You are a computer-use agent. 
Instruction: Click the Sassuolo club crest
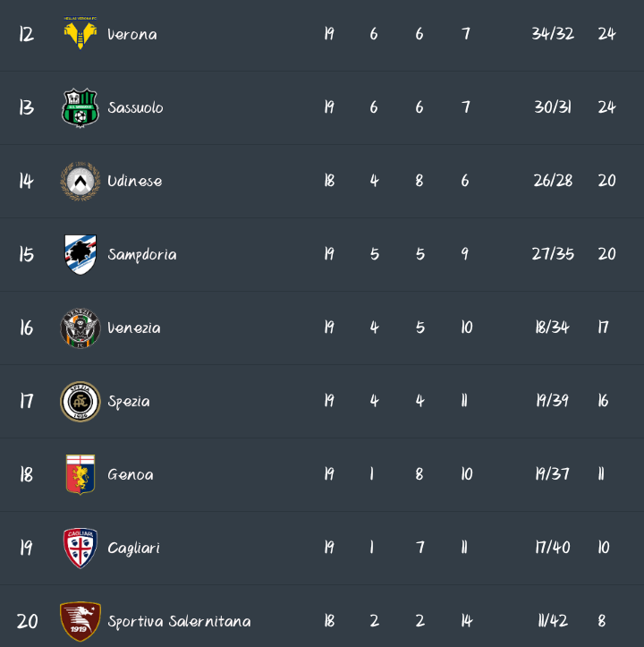pyautogui.click(x=80, y=107)
